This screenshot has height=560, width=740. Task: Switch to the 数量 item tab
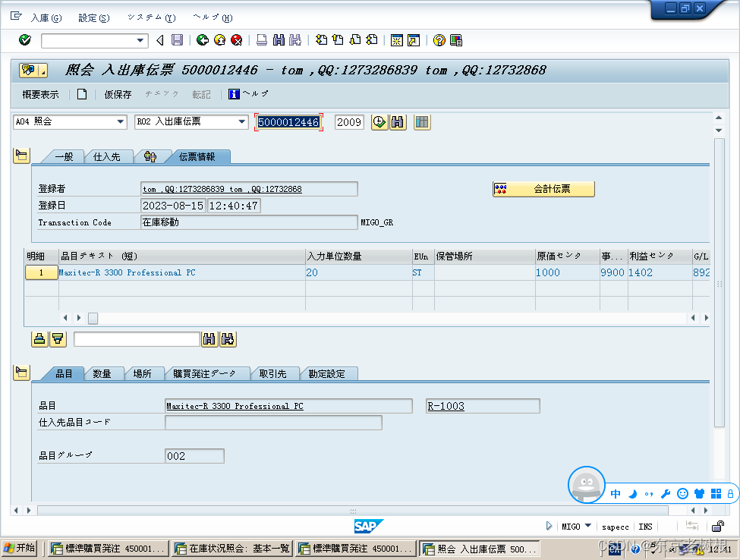[102, 374]
